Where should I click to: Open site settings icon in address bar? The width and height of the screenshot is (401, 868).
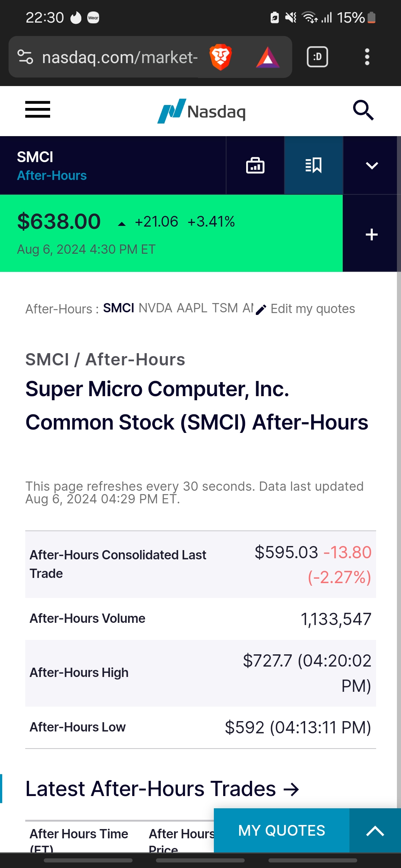(x=25, y=57)
